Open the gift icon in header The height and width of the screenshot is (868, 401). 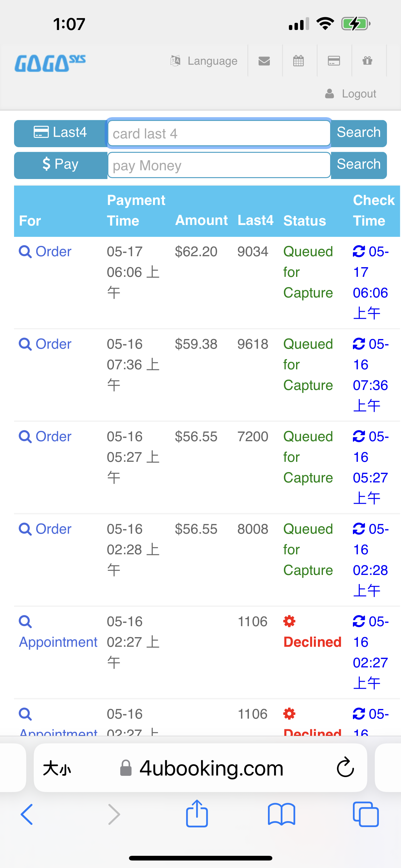click(x=367, y=61)
